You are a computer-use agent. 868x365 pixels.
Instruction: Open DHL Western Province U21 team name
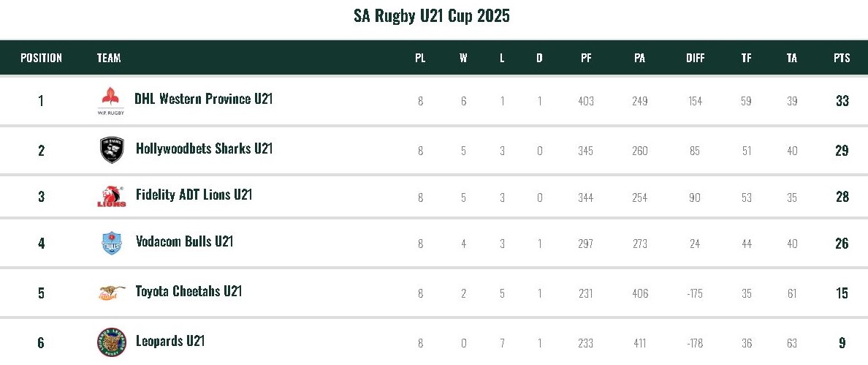203,99
